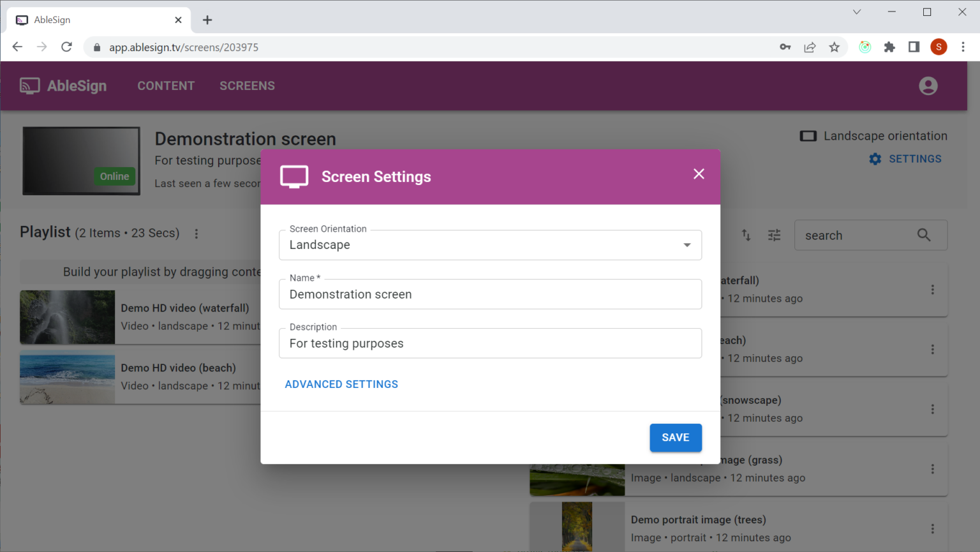This screenshot has width=980, height=552.
Task: Click the Landscape orientation monitor icon
Action: coord(808,135)
